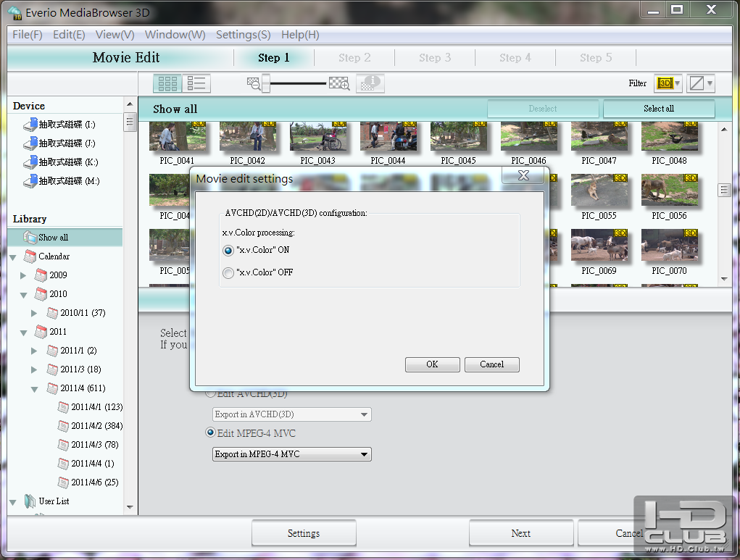Select the 2010 calendar folder
The width and height of the screenshot is (740, 560).
(x=51, y=294)
